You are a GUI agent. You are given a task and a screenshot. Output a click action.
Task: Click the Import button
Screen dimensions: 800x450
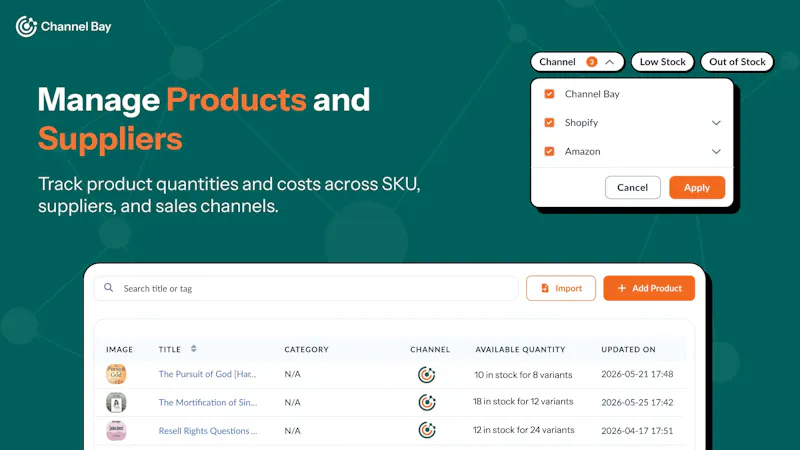click(561, 288)
